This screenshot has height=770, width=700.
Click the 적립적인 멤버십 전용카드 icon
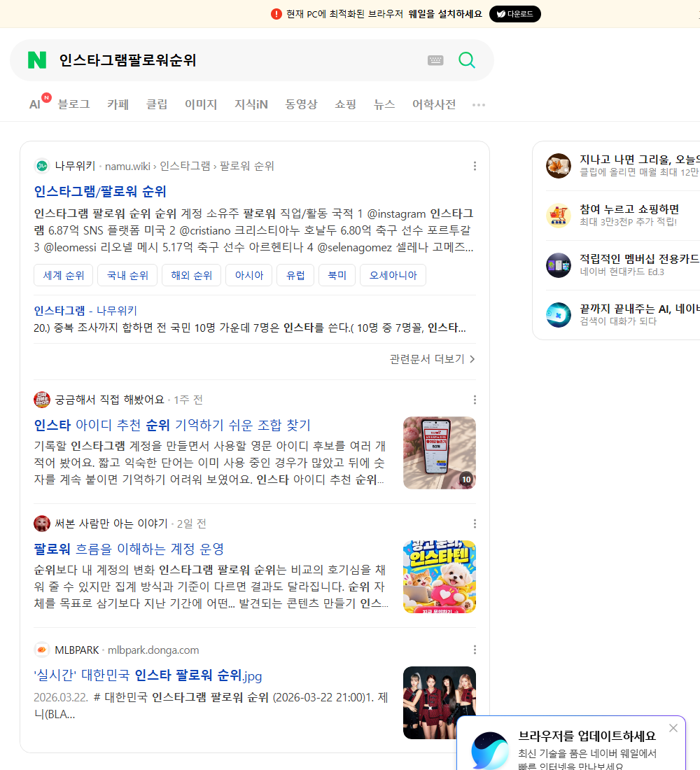(559, 265)
